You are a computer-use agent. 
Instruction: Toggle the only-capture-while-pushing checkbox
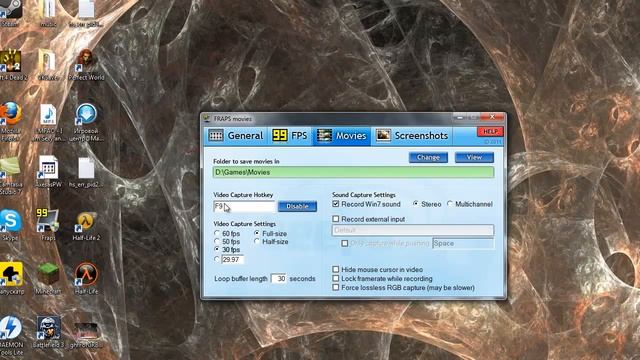pos(344,243)
